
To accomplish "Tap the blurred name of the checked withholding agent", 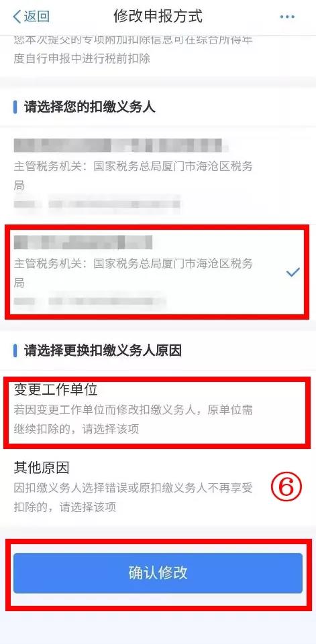I will [x=83, y=243].
